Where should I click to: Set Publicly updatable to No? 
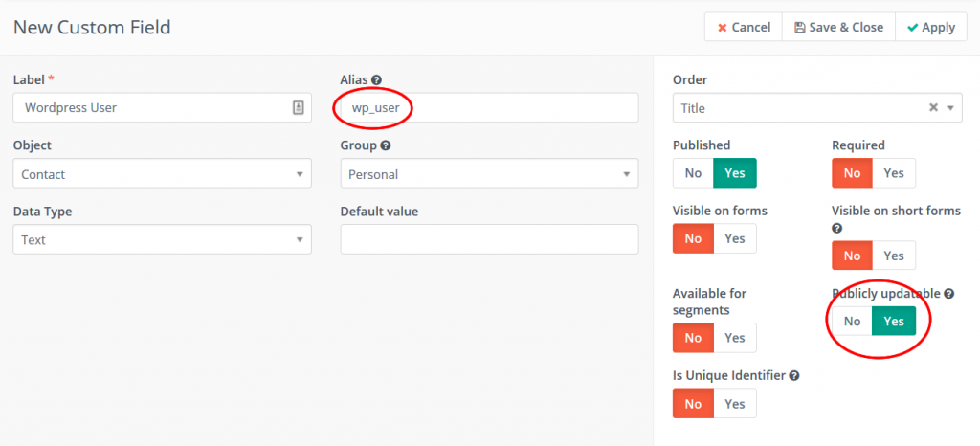852,322
